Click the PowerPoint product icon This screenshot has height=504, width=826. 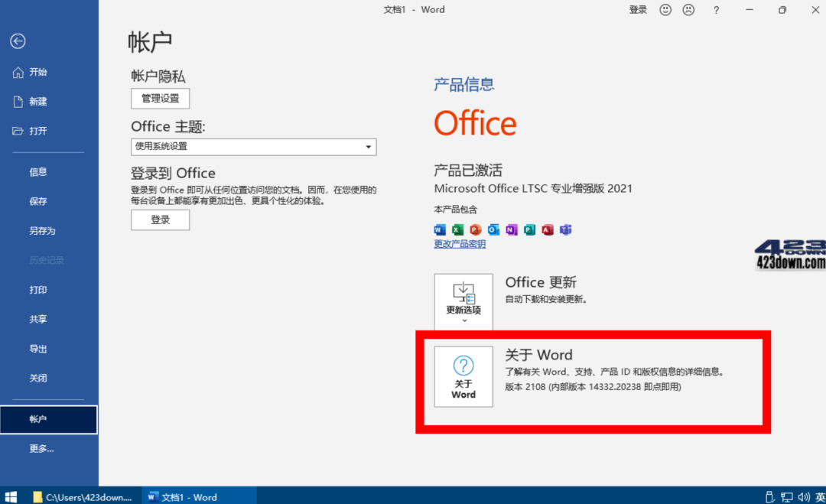[476, 229]
